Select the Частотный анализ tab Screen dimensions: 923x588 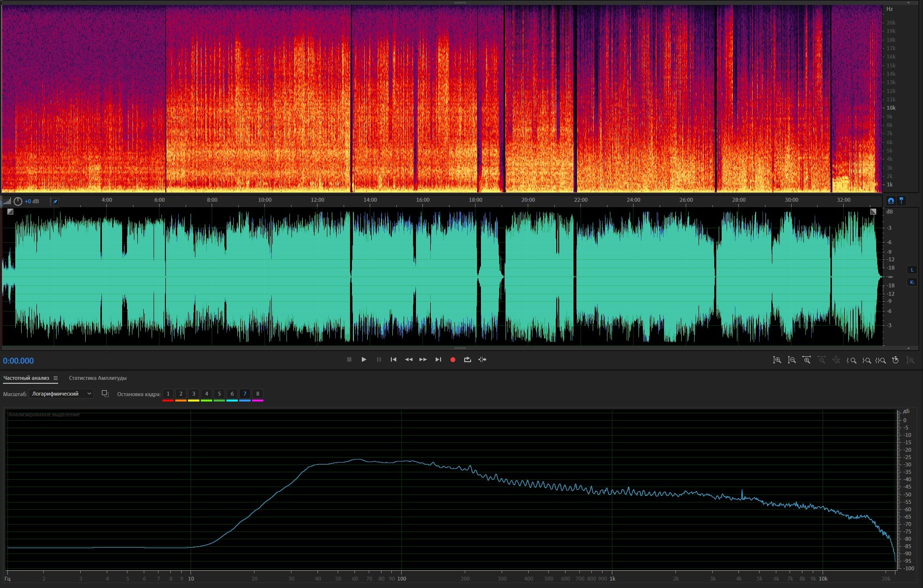coord(26,378)
